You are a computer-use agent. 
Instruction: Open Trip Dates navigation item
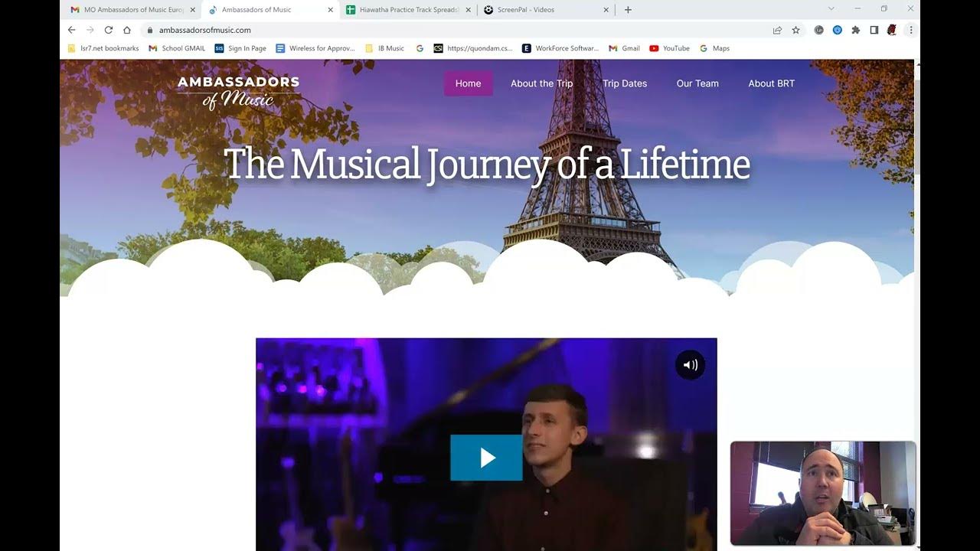coord(625,83)
